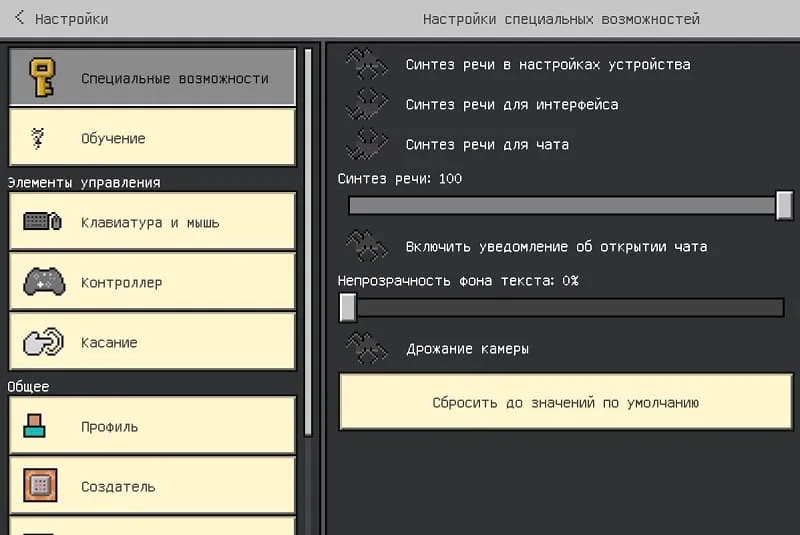
Task: Click the Создатель command block icon
Action: pos(40,486)
